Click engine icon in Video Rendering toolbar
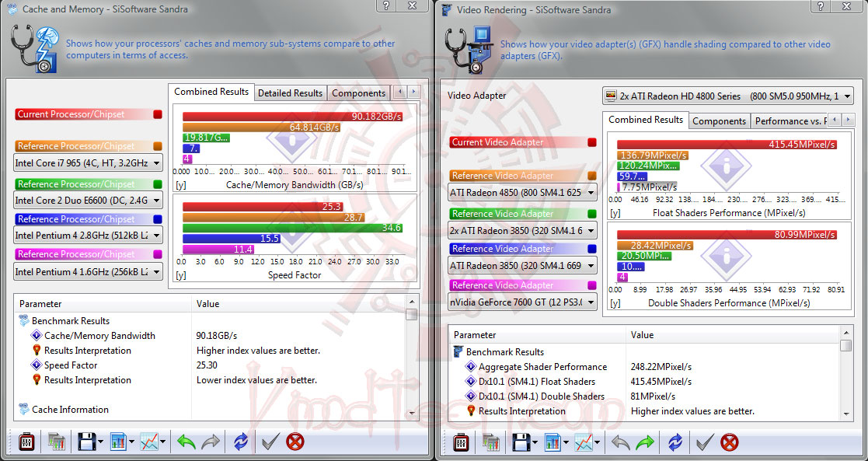This screenshot has height=461, width=868. pyautogui.click(x=461, y=442)
